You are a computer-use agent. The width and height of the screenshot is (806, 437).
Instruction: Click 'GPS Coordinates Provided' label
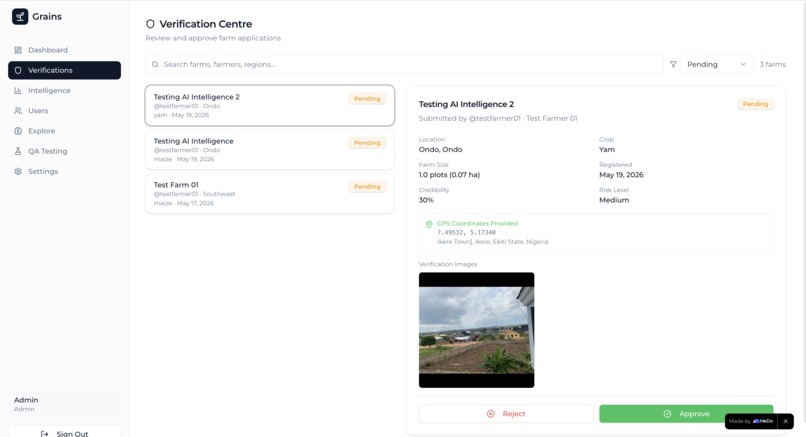click(478, 224)
